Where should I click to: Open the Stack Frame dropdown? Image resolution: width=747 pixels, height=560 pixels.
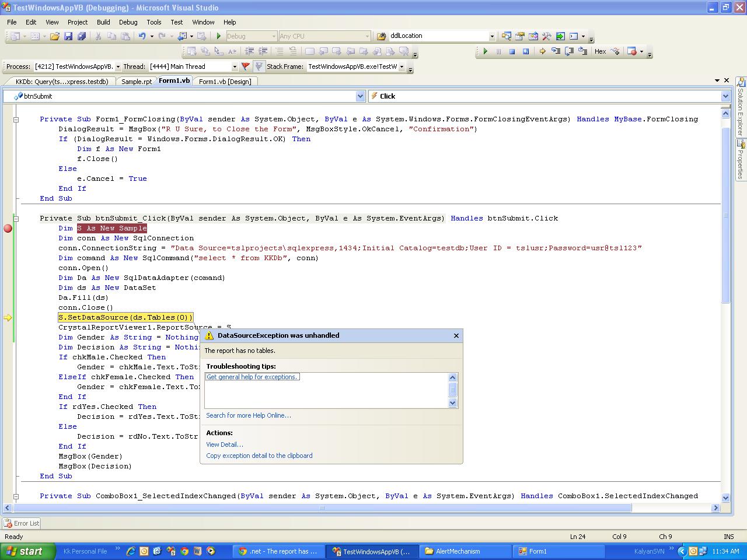pyautogui.click(x=402, y=66)
